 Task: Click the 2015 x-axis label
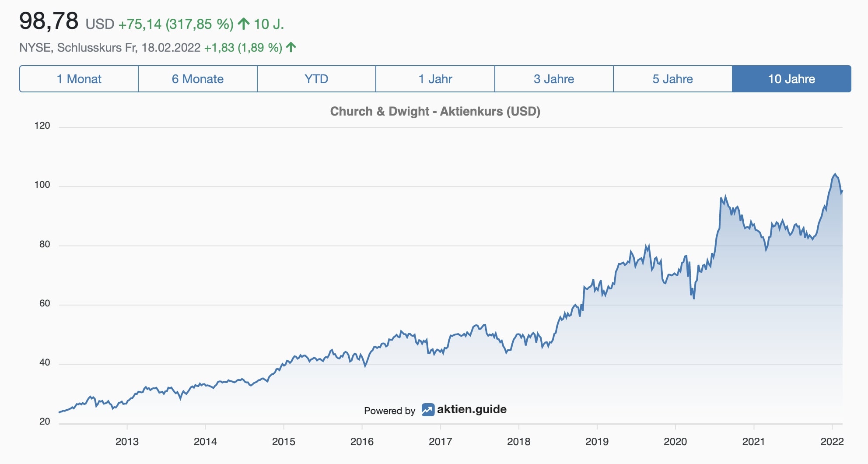point(283,441)
